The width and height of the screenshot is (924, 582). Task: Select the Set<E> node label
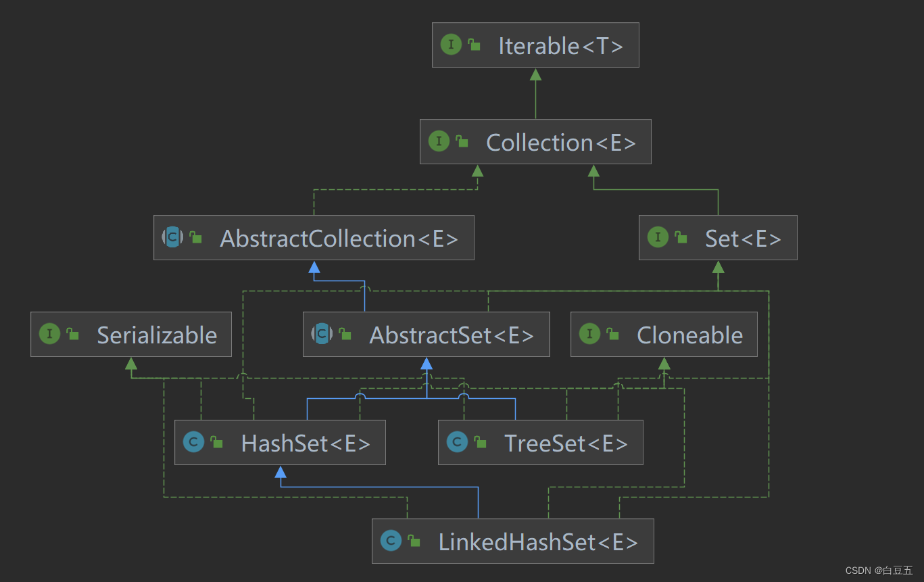click(743, 238)
